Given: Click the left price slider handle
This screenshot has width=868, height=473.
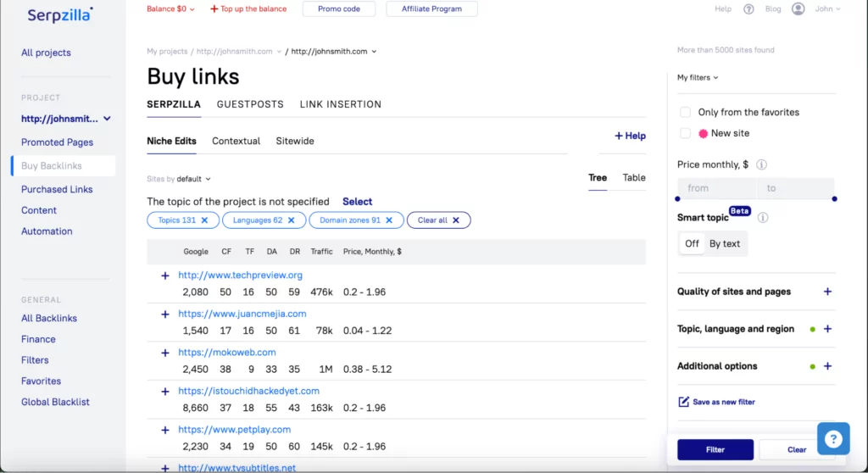Looking at the screenshot, I should [677, 199].
